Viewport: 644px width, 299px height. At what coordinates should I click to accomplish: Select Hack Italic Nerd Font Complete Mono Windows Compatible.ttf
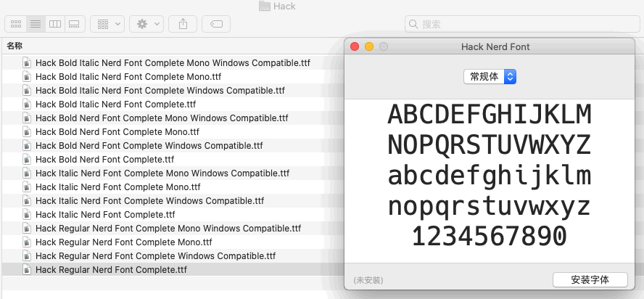pyautogui.click(x=162, y=173)
